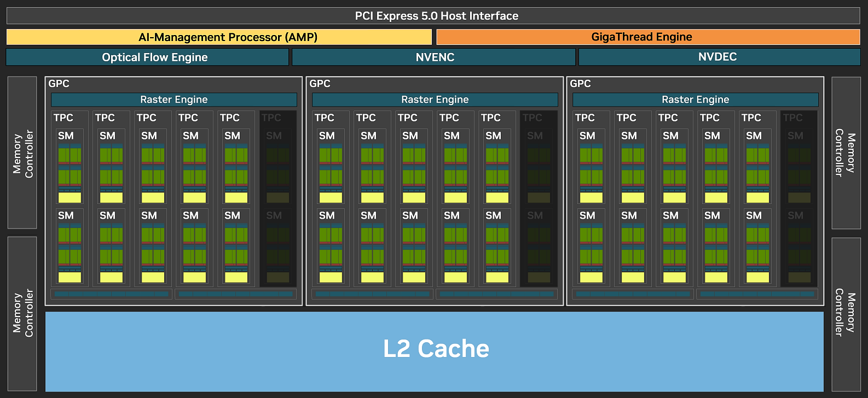The width and height of the screenshot is (868, 398).
Task: Click the GPC label of the middle cluster
Action: 320,84
